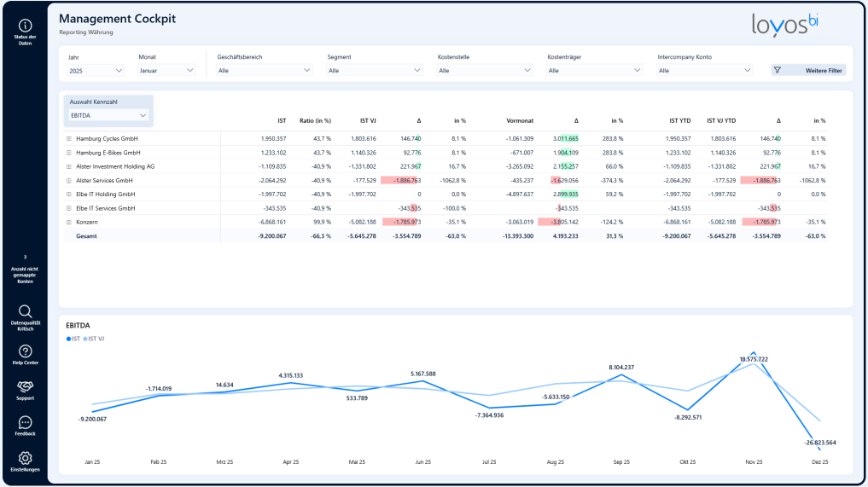
Task: Click the Weitere Filter button
Action: coord(809,70)
